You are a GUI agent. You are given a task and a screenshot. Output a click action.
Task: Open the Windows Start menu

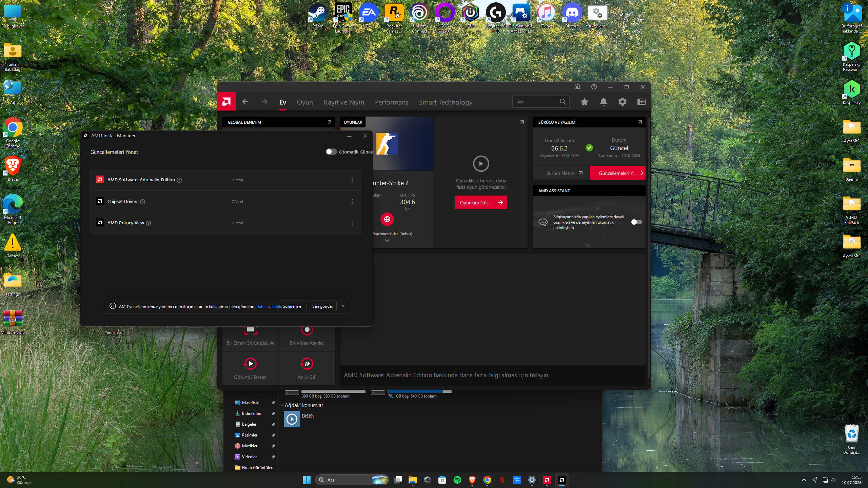(x=307, y=480)
